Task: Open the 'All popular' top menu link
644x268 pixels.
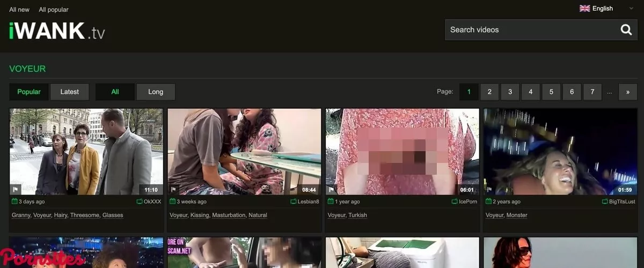Action: (x=54, y=10)
